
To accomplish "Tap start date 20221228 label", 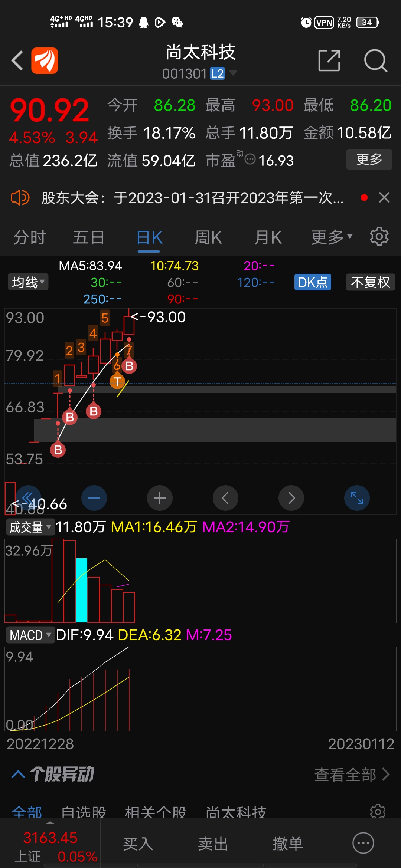I will (40, 744).
